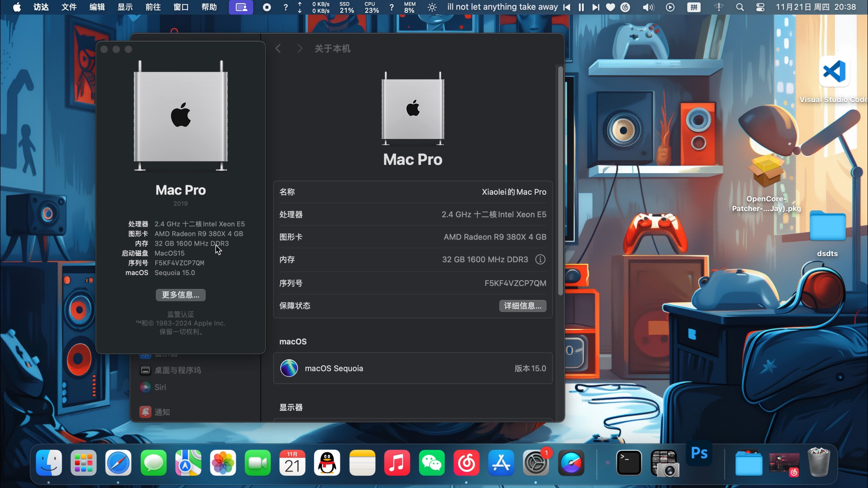Screen dimensions: 868x488
Task: Open Control Center in menu bar
Action: pos(760,7)
